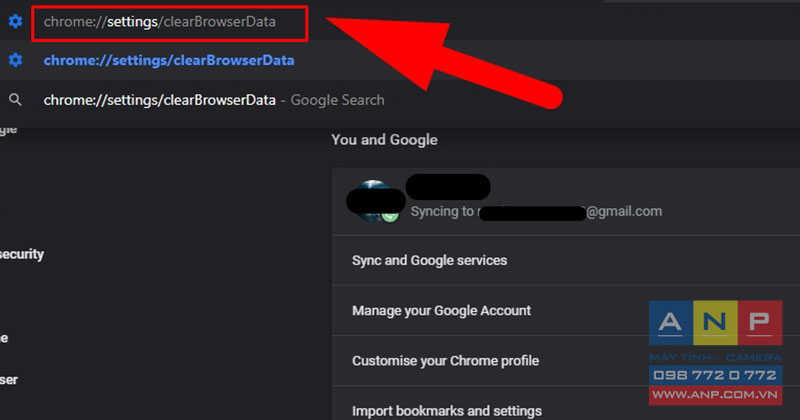Click the gear icon beside the blue URL suggestion
Image resolution: width=800 pixels, height=420 pixels.
15,60
